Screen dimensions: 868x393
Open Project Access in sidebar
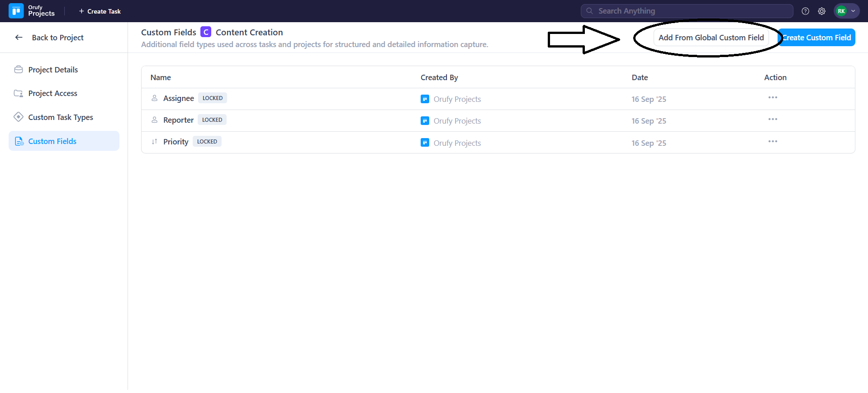(x=52, y=93)
